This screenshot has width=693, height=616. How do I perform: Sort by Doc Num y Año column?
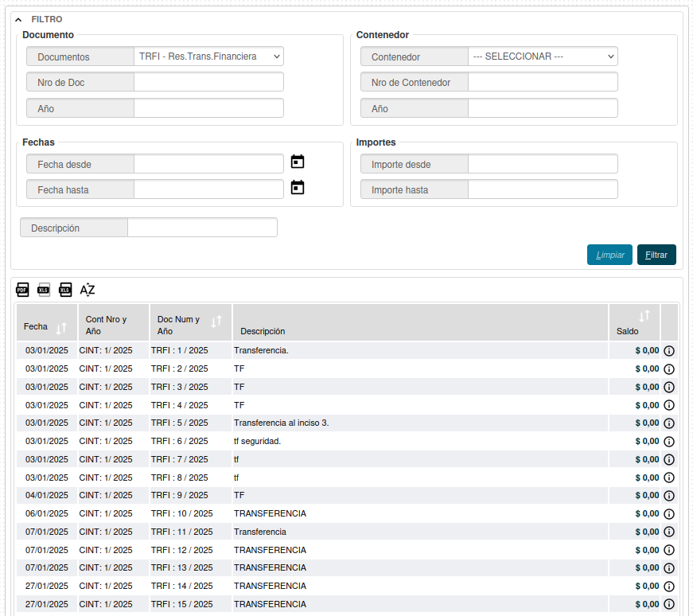coord(216,322)
